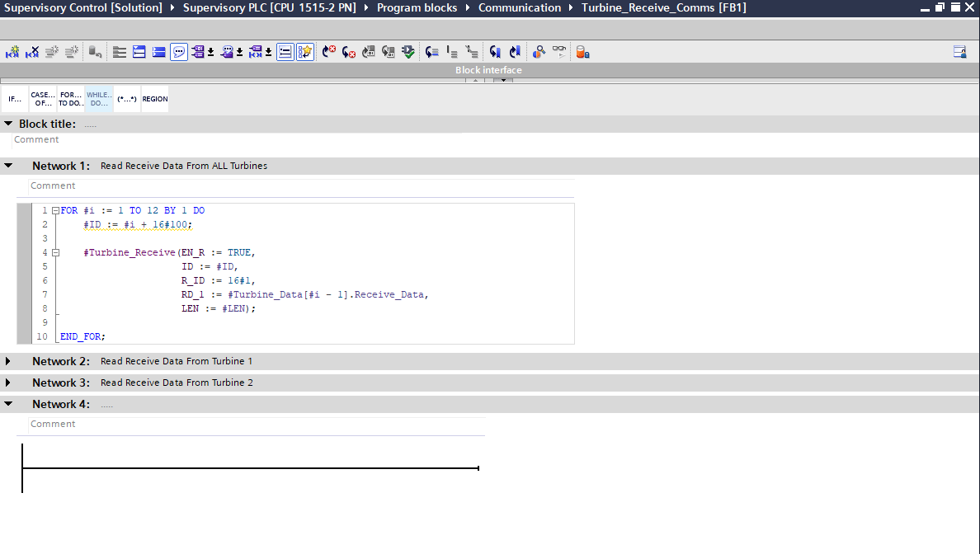Expand Network 3 Read Receive Data From Turbine 2
This screenshot has height=554, width=980.
pyautogui.click(x=8, y=383)
